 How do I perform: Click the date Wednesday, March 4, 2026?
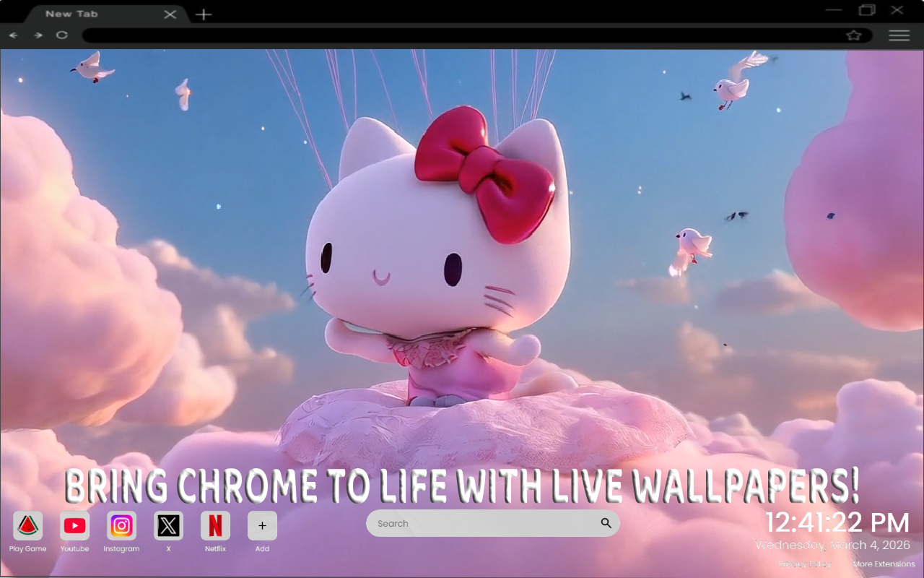[833, 545]
